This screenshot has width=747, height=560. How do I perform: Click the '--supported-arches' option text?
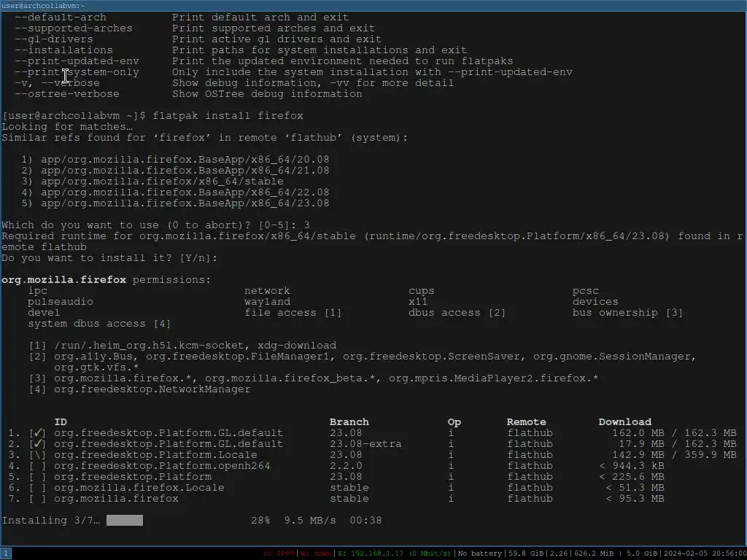point(74,28)
